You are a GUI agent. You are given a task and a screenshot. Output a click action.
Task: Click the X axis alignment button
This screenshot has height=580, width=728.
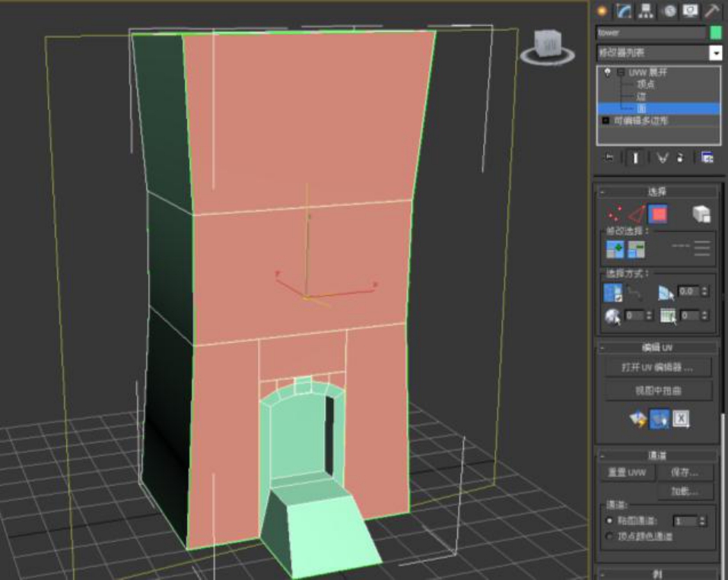point(681,419)
